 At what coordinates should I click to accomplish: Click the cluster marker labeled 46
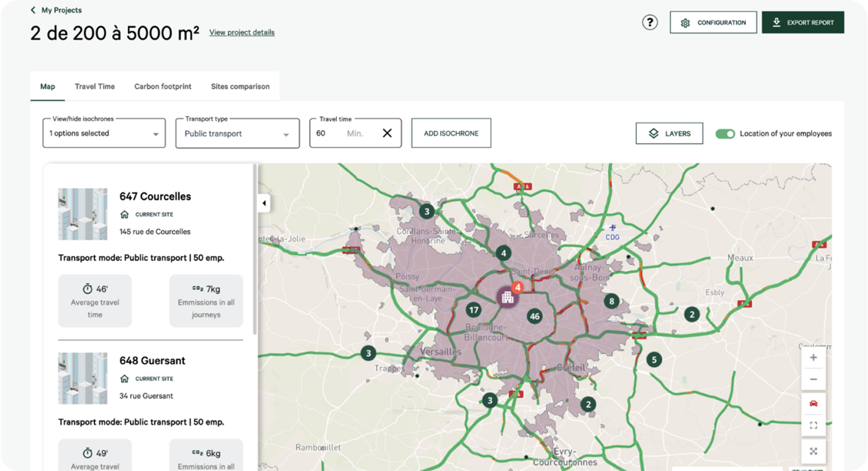[x=534, y=316]
